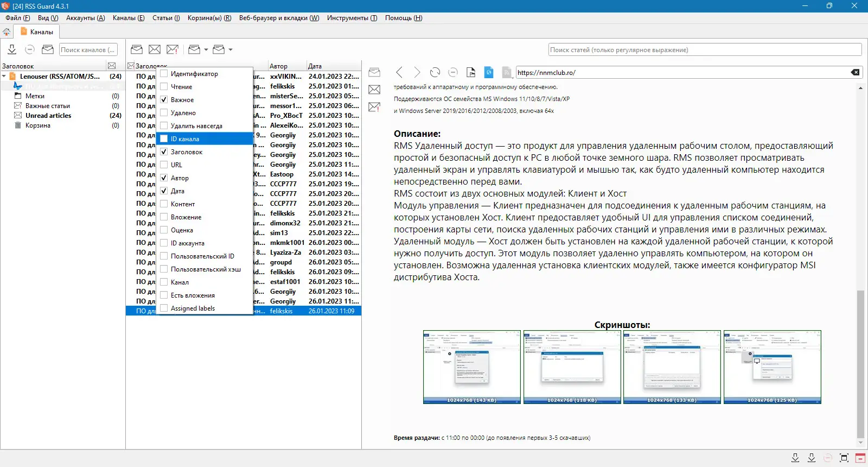Click the open-envelope icon in the preview side toolbar
Viewport: 868px width, 467px height.
pos(374,72)
